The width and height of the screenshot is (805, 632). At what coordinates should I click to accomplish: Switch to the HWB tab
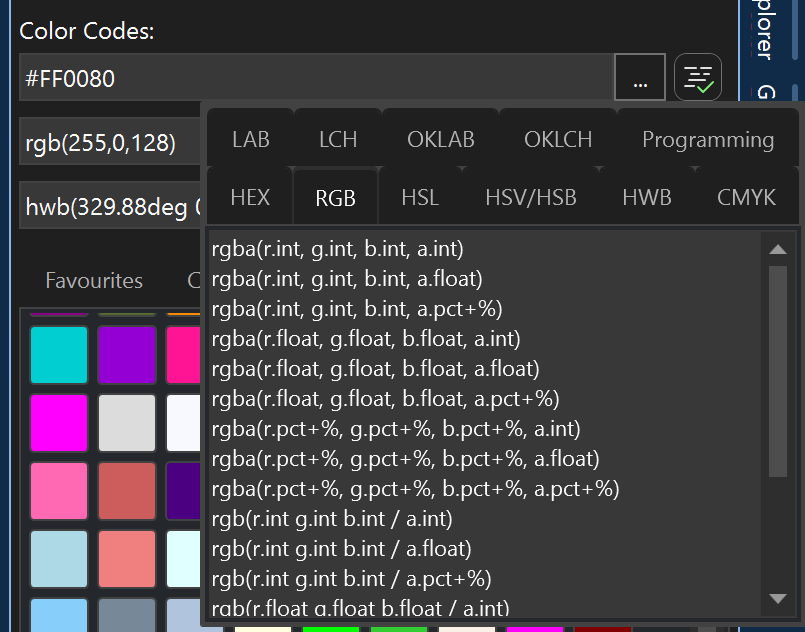[x=646, y=197]
